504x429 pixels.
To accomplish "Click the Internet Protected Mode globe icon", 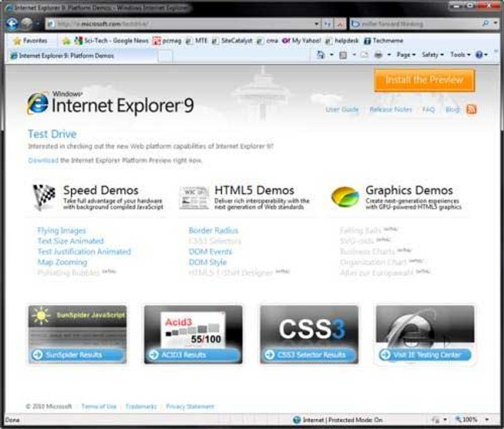I will pyautogui.click(x=297, y=420).
